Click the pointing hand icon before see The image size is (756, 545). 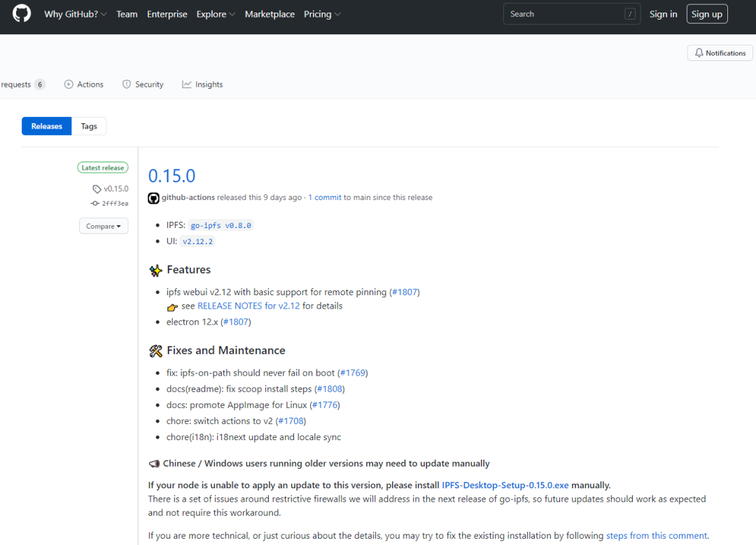click(x=172, y=307)
